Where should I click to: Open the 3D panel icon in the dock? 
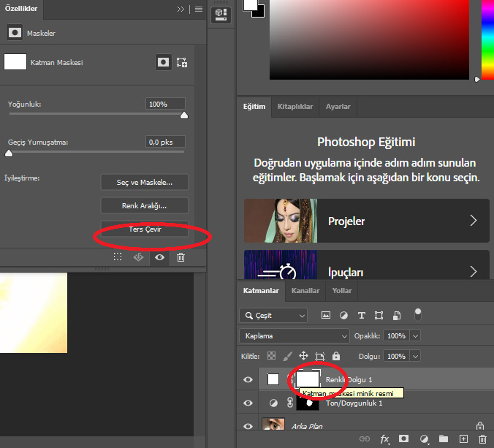[x=221, y=15]
